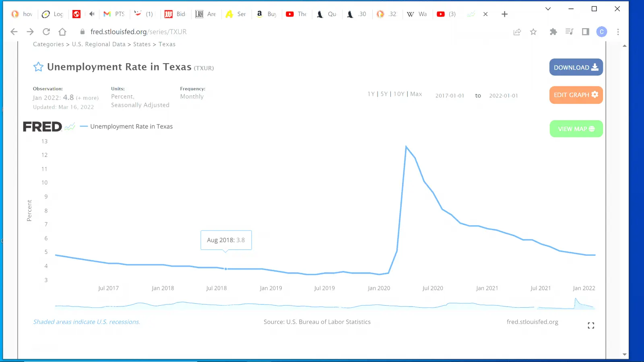The height and width of the screenshot is (362, 644).
Task: Open the browser side panel icon
Action: pos(586,32)
